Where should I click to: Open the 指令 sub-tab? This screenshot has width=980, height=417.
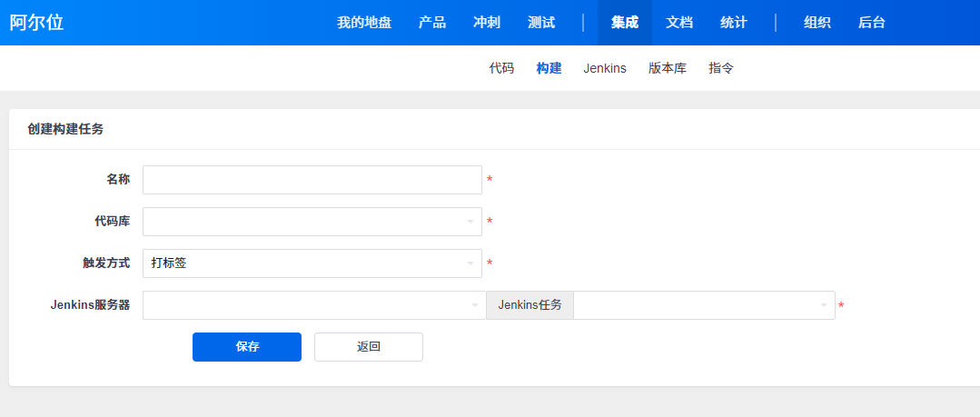coord(721,68)
